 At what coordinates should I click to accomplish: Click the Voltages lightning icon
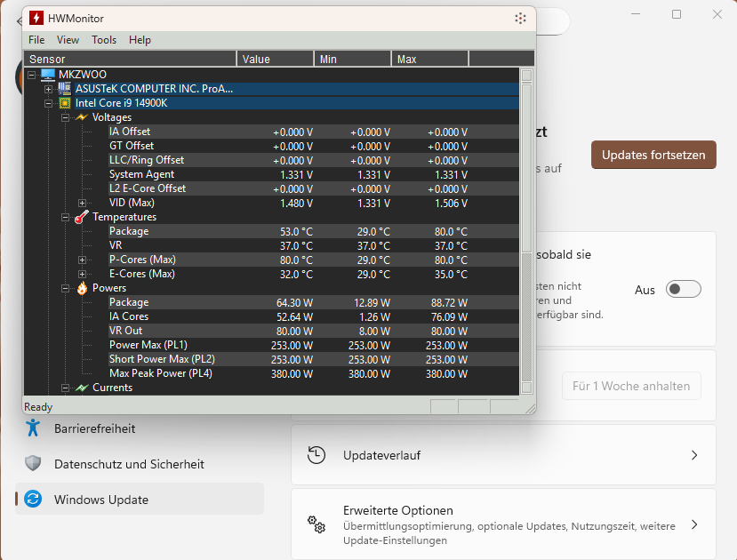tap(82, 117)
